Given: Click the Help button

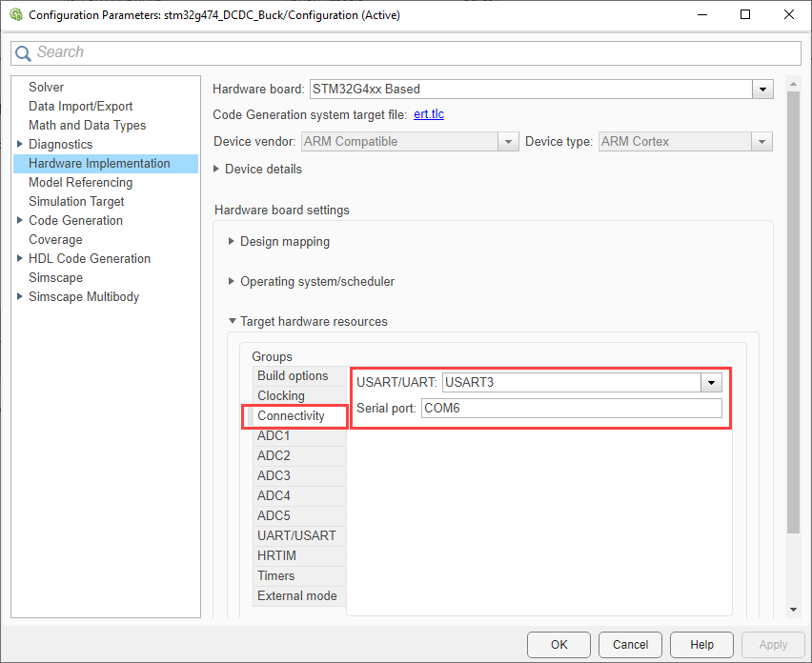Looking at the screenshot, I should coord(701,645).
